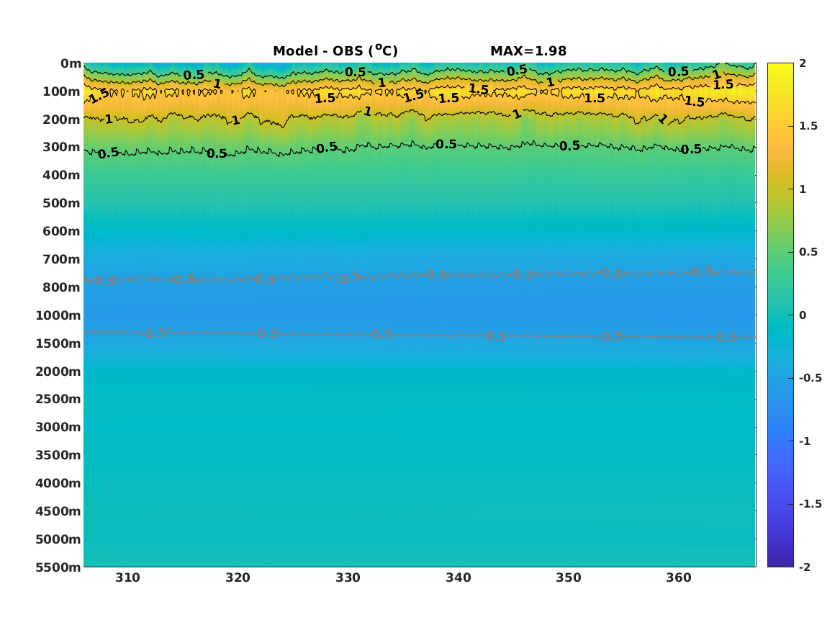Click the colorbar tick label "2"
This screenshot has width=840, height=630.
tap(803, 63)
